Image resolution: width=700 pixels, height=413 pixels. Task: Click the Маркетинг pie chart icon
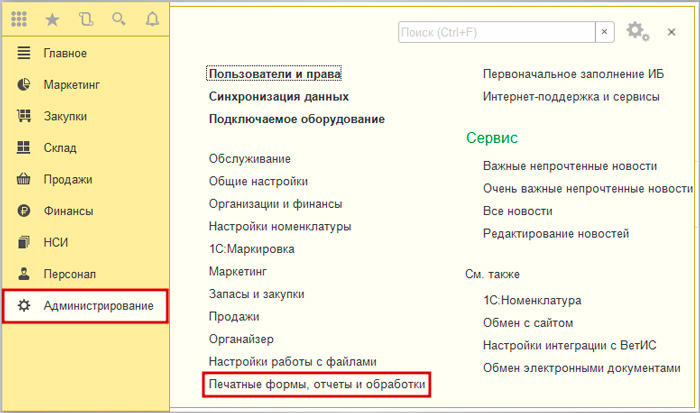24,84
